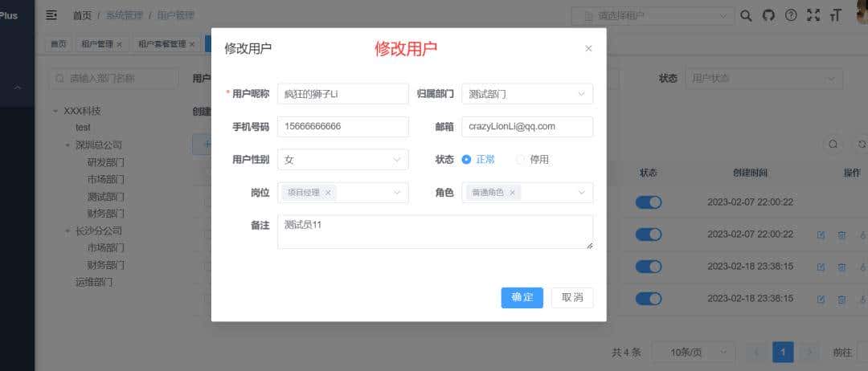This screenshot has height=371, width=868.
Task: Click 系统管理 in the breadcrumb
Action: point(124,15)
